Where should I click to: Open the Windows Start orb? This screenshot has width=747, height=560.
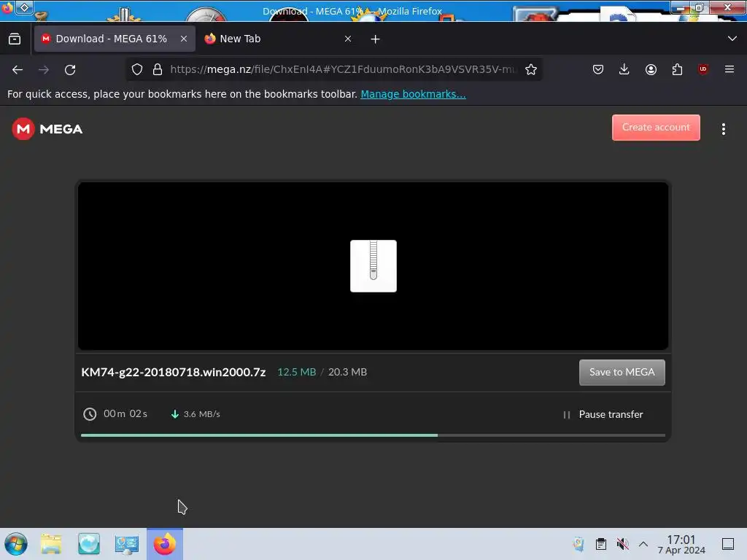16,544
